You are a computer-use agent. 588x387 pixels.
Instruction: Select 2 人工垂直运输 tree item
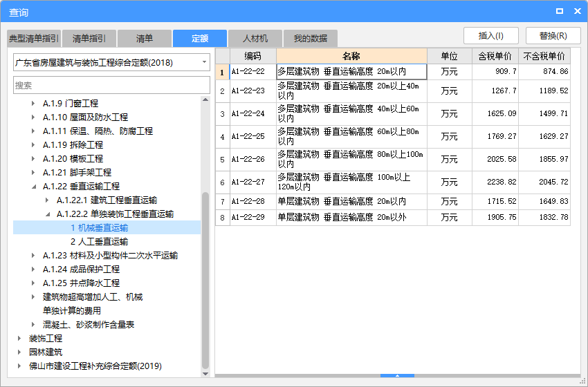pos(100,242)
